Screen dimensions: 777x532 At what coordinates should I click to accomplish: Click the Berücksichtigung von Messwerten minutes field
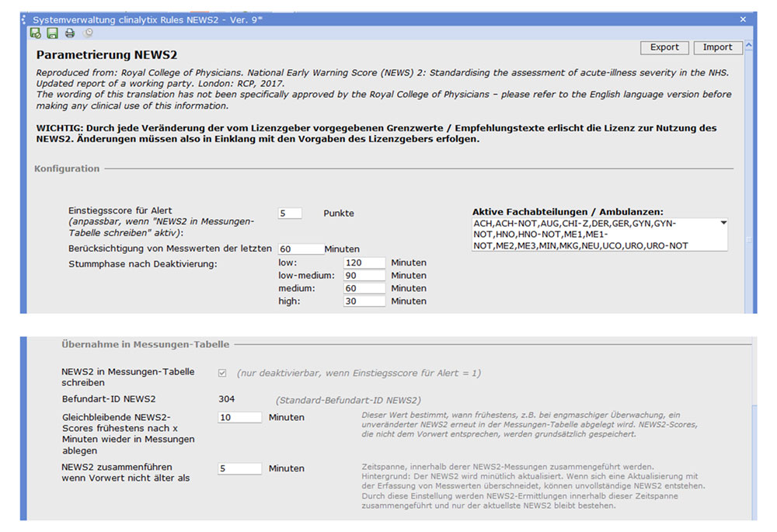pyautogui.click(x=298, y=249)
